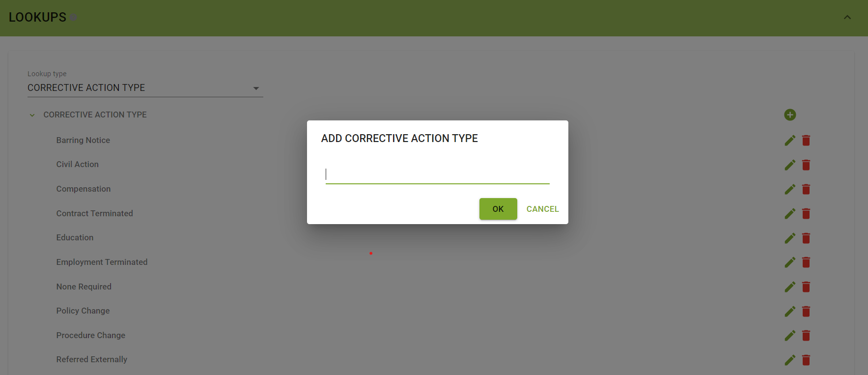Click the help icon next to LOOKUPS

click(x=73, y=18)
